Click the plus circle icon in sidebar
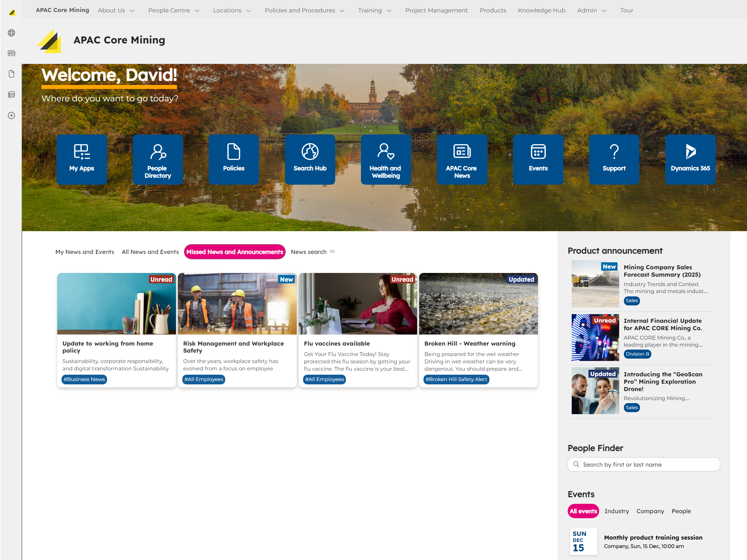747x560 pixels. [11, 115]
